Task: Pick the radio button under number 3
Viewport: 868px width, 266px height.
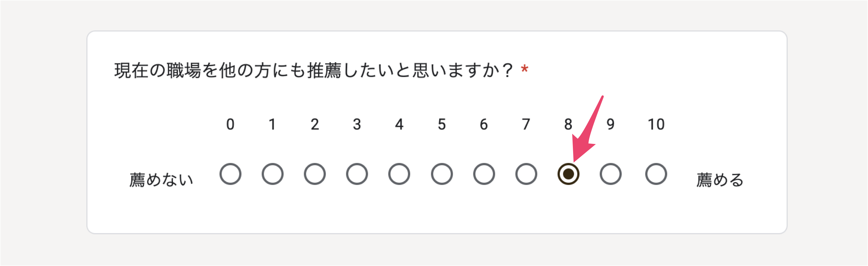Action: (357, 174)
